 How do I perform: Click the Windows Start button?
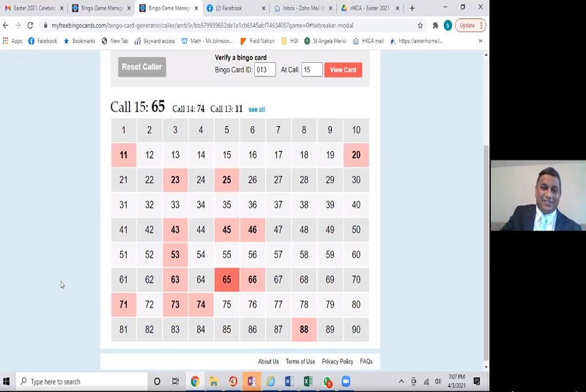pyautogui.click(x=7, y=382)
